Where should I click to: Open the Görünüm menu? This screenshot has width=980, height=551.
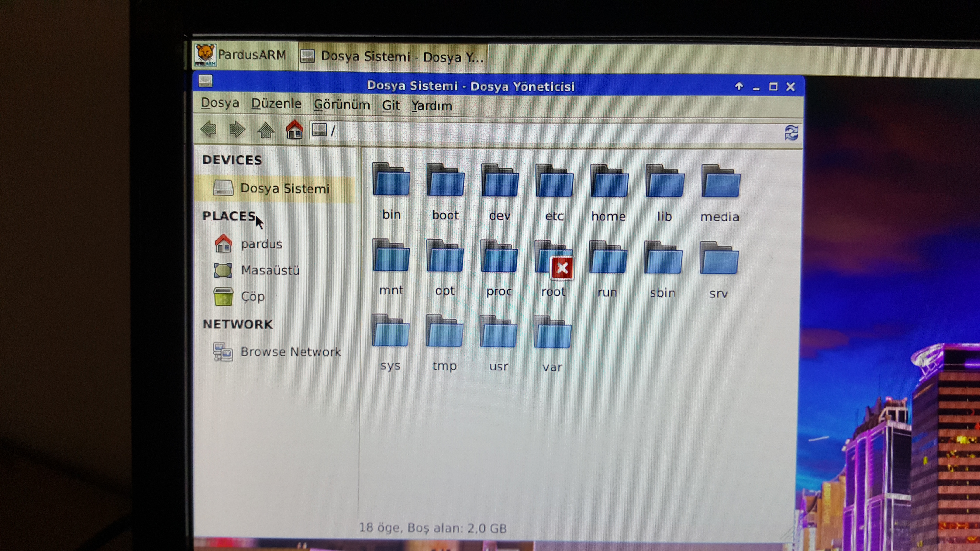(342, 105)
